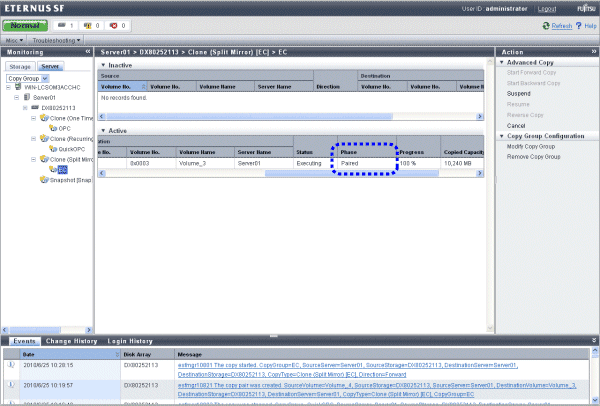Collapse the WIN-LCSOM3ACCHC tree node
The height and width of the screenshot is (406, 600).
pyautogui.click(x=8, y=87)
